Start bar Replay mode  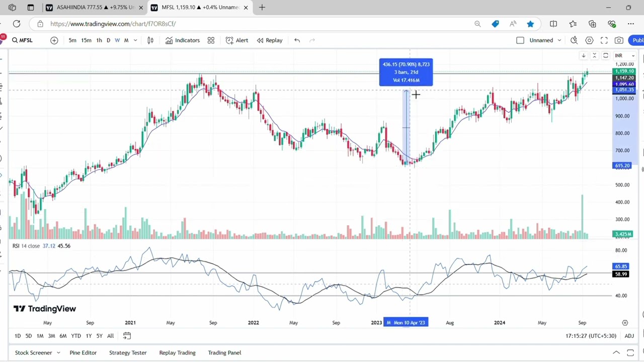pyautogui.click(x=270, y=40)
